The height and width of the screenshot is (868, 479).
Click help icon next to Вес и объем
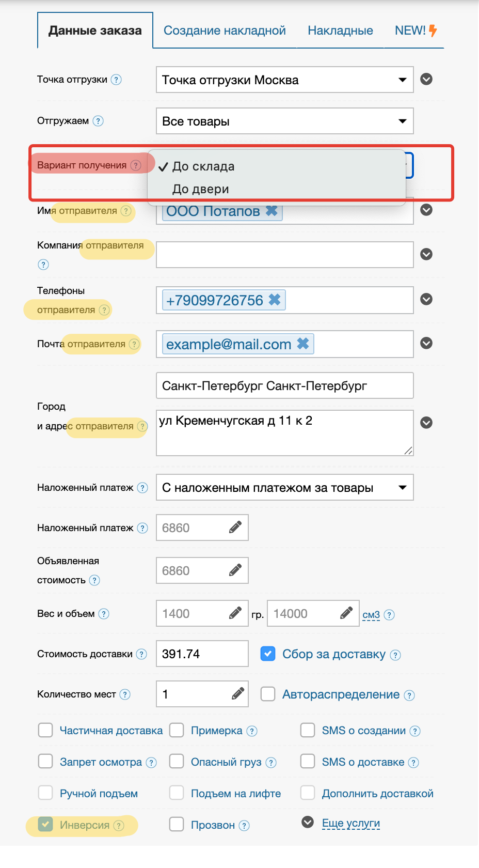[x=104, y=614]
